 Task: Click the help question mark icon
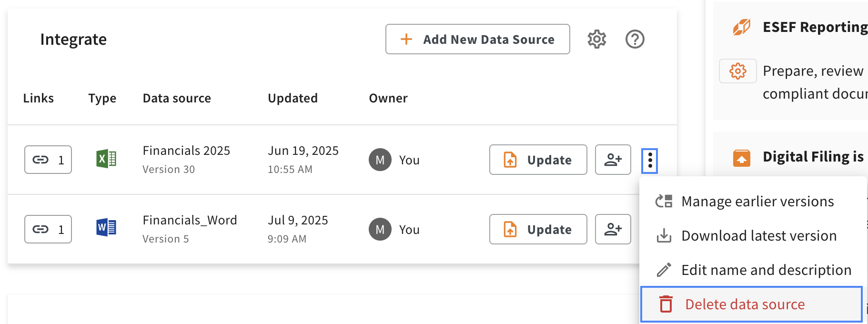click(635, 39)
